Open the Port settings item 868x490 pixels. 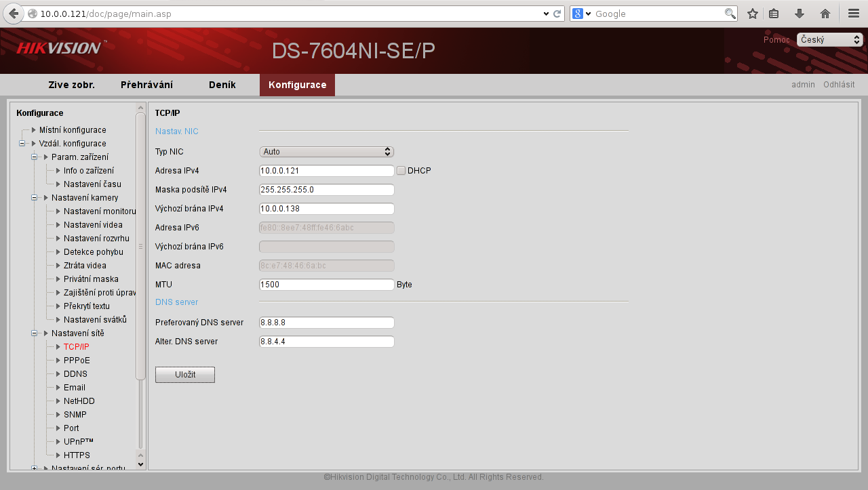coord(71,428)
